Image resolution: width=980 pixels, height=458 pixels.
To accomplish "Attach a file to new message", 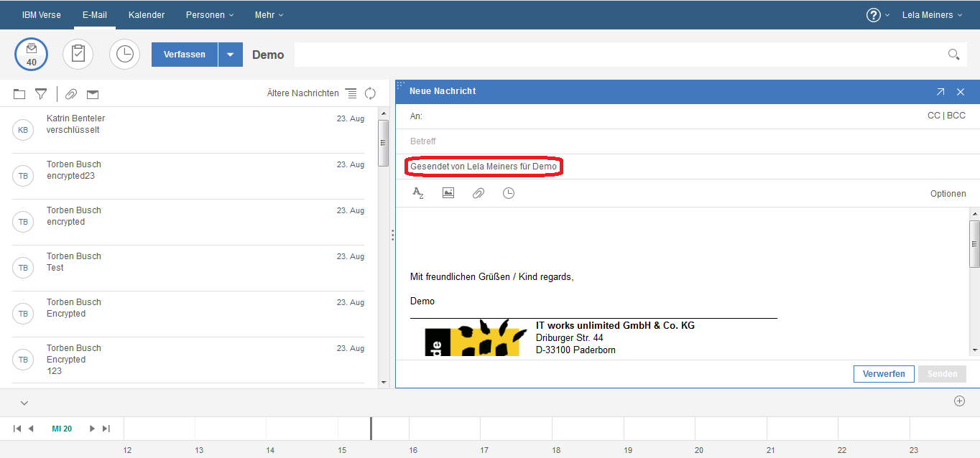I will (479, 193).
